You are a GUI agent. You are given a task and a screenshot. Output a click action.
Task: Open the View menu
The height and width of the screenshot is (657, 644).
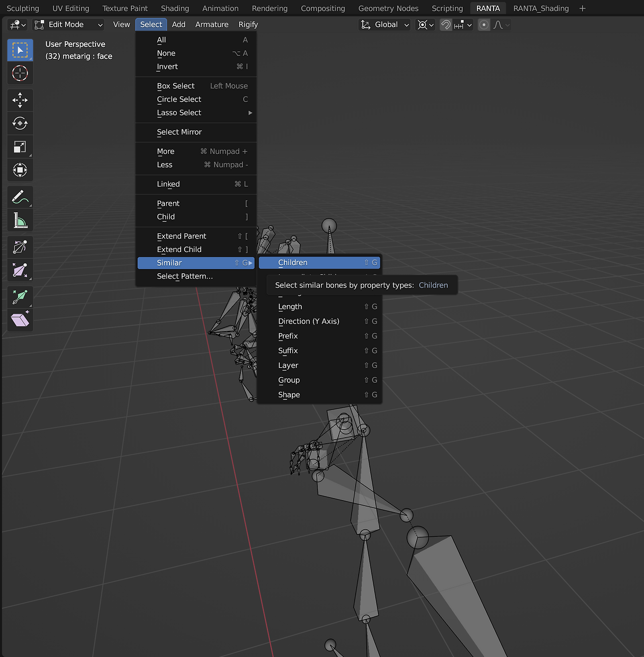121,25
